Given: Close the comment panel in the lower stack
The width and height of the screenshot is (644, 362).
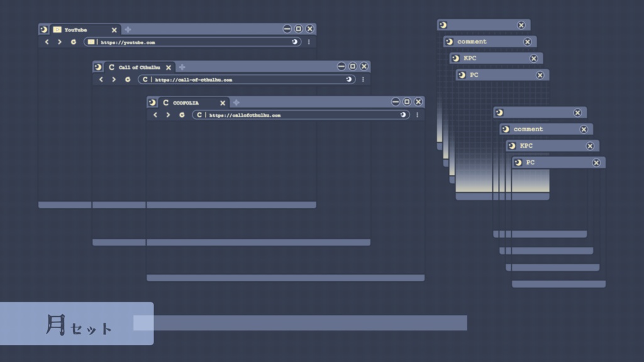Looking at the screenshot, I should coord(584,129).
